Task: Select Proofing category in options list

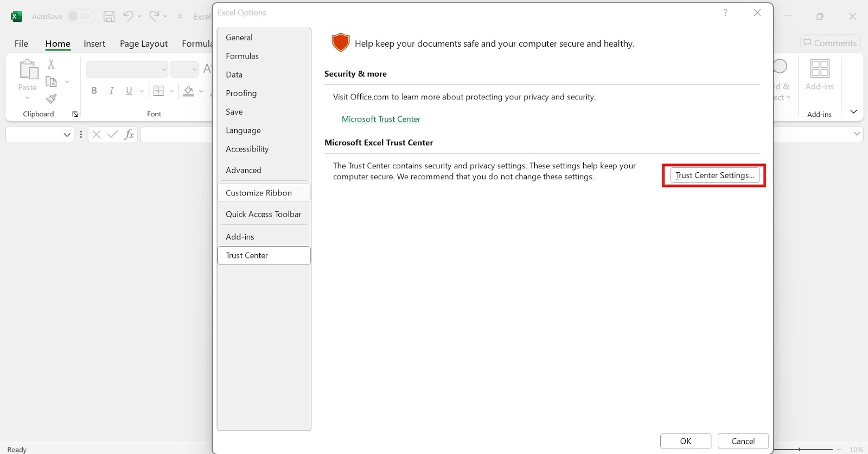Action: pyautogui.click(x=264, y=93)
